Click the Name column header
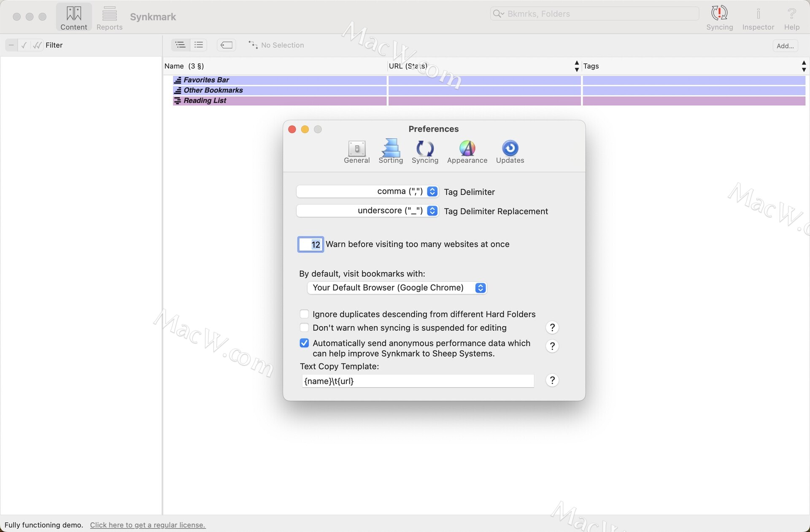This screenshot has width=810, height=532. point(275,66)
